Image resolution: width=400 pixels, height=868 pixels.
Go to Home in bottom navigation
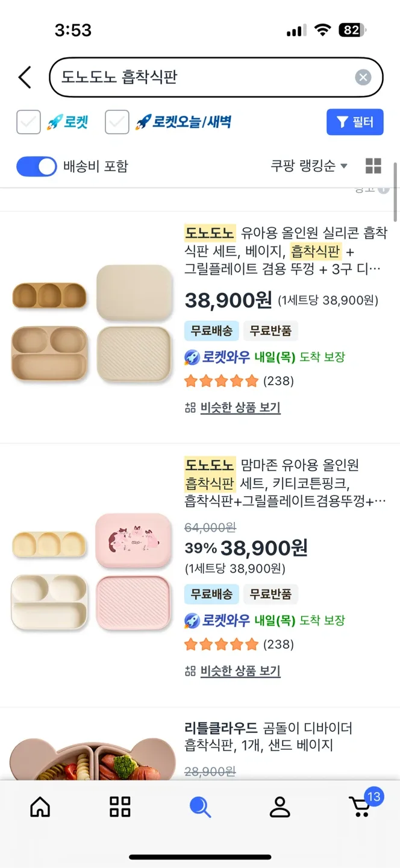coord(40,807)
